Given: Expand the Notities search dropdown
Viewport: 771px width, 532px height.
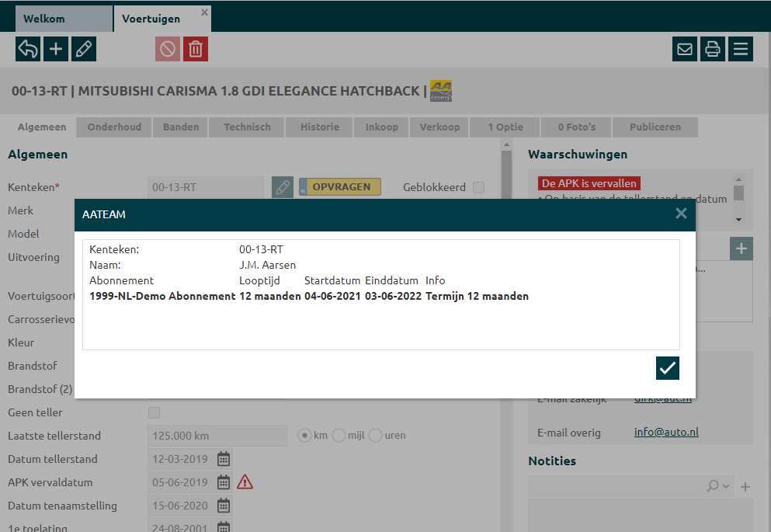Looking at the screenshot, I should tap(718, 486).
